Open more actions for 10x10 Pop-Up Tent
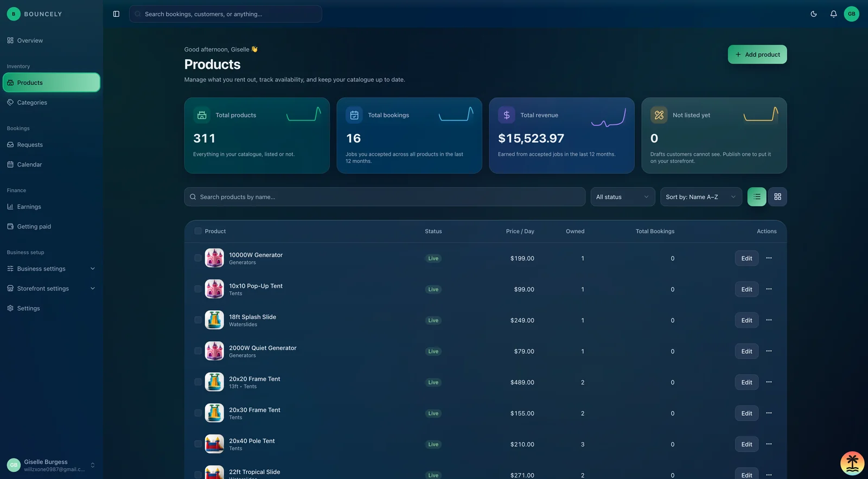 pos(769,289)
